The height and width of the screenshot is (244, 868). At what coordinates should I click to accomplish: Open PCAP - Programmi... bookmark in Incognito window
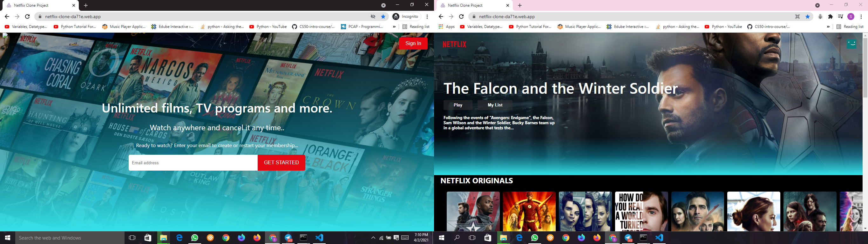tap(362, 27)
